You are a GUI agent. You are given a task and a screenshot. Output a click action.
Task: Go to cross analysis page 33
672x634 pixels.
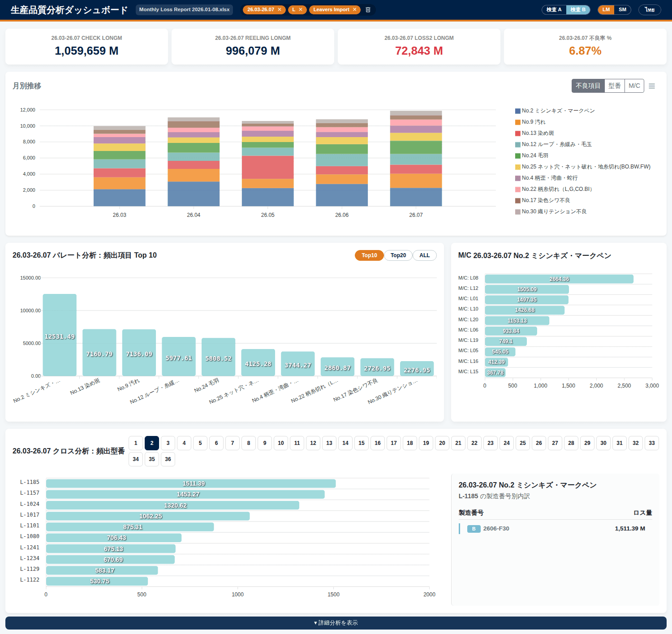tap(652, 443)
